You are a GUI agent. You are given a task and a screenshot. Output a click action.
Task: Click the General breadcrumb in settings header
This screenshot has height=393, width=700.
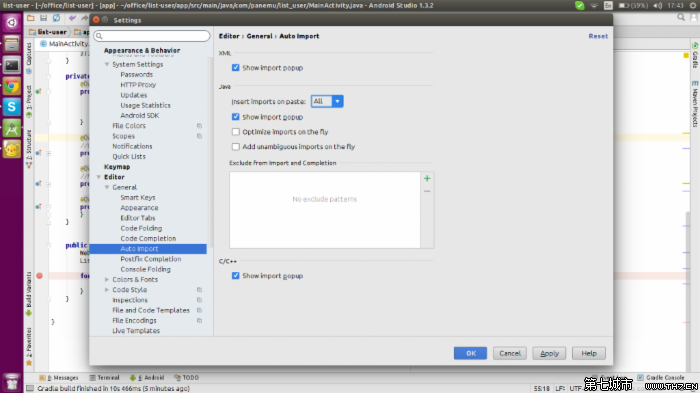(x=259, y=36)
